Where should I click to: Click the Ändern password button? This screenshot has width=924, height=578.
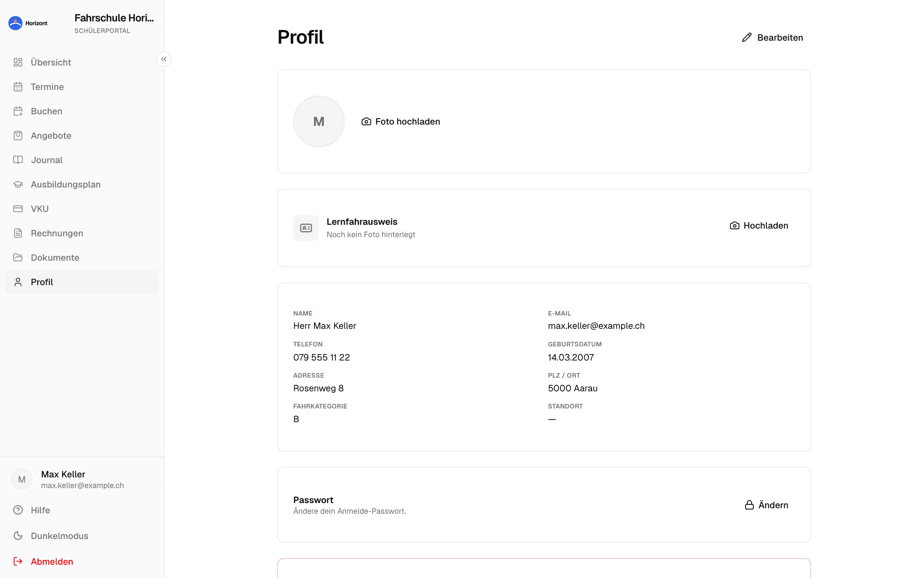tap(767, 505)
